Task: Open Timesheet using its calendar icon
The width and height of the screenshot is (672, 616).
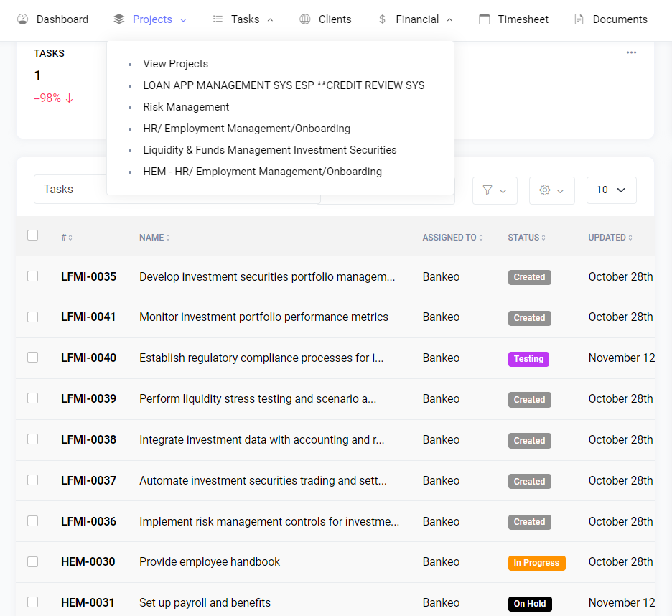Action: tap(484, 19)
